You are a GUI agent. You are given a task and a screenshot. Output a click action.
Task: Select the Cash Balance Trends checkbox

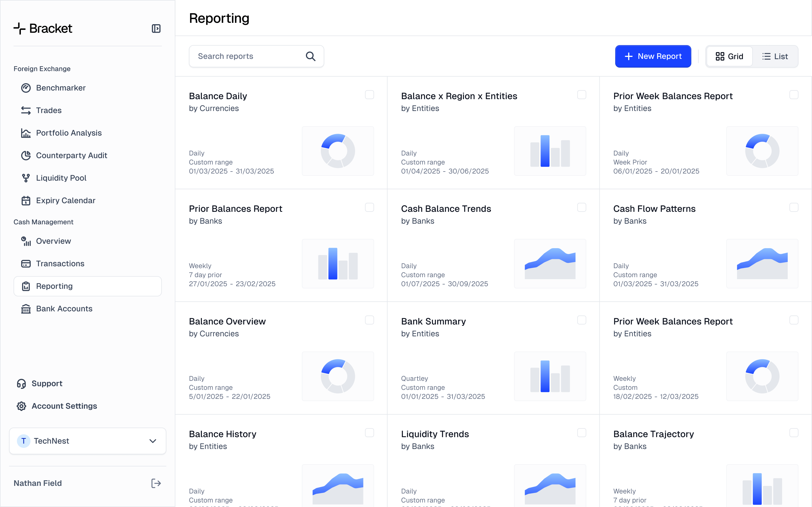coord(581,208)
